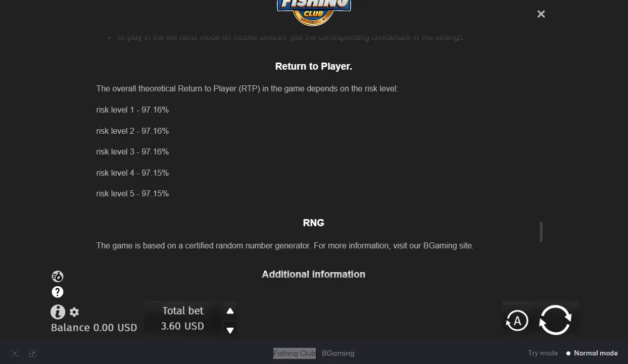Click the focus mode icon in bottom bar
Image resolution: width=628 pixels, height=364 pixels.
(15, 353)
